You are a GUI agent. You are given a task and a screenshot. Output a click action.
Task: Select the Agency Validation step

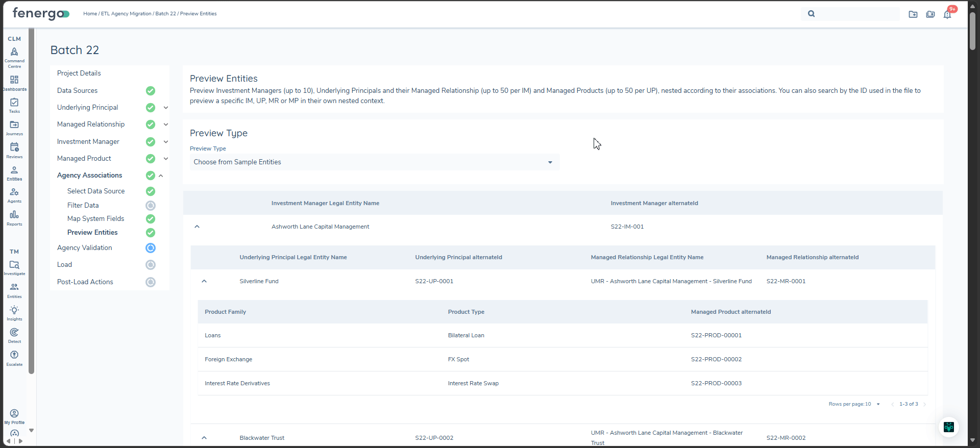85,248
